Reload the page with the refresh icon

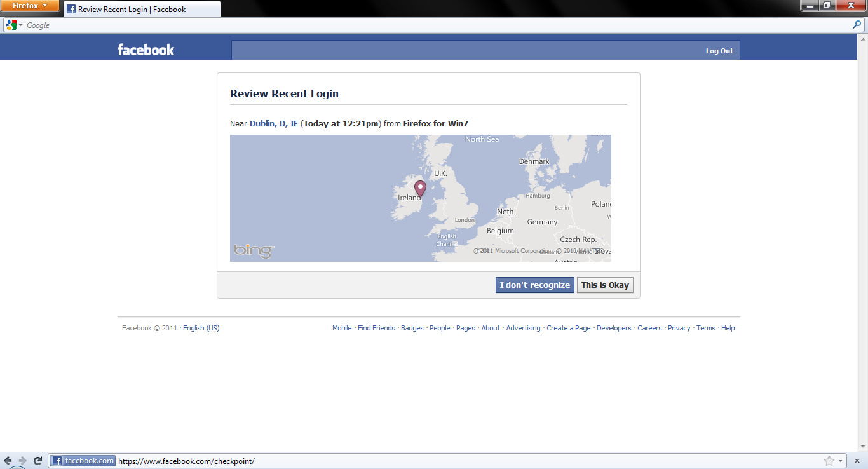38,461
